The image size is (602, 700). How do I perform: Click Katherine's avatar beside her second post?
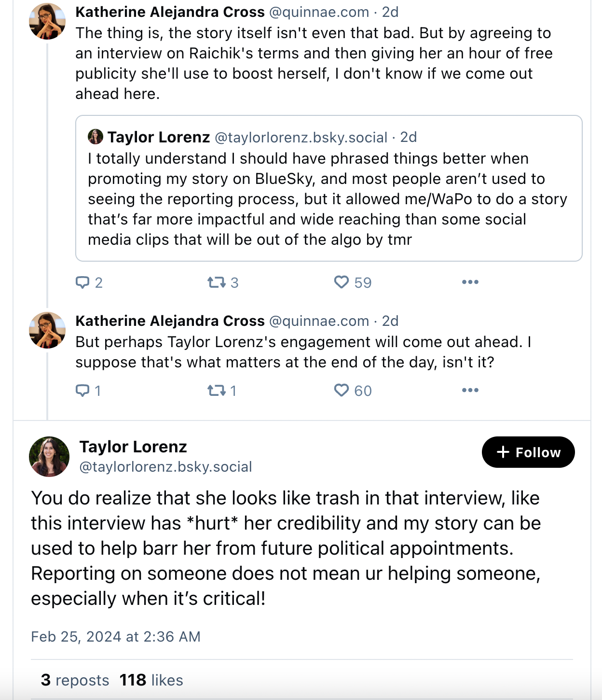point(47,329)
